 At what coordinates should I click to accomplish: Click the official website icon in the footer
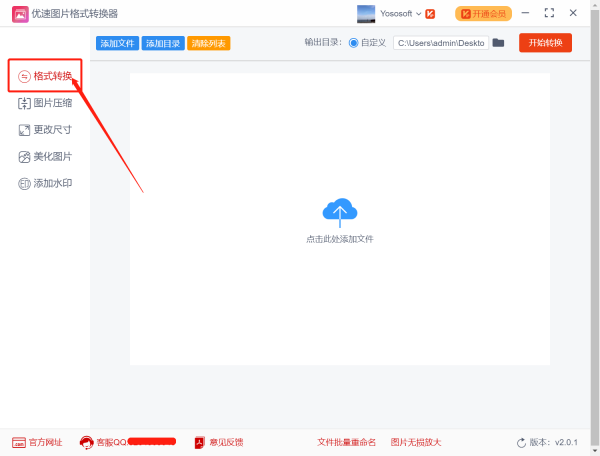pyautogui.click(x=19, y=443)
